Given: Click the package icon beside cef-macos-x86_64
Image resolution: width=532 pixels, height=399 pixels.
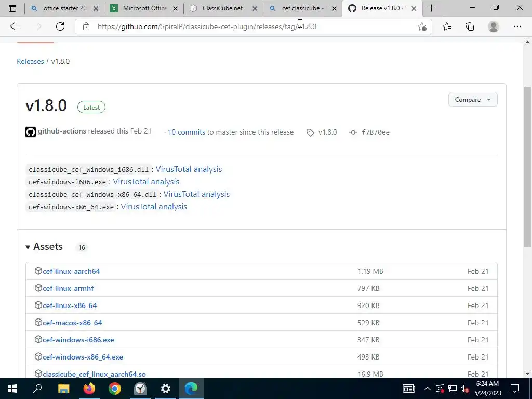Looking at the screenshot, I should coord(38,322).
